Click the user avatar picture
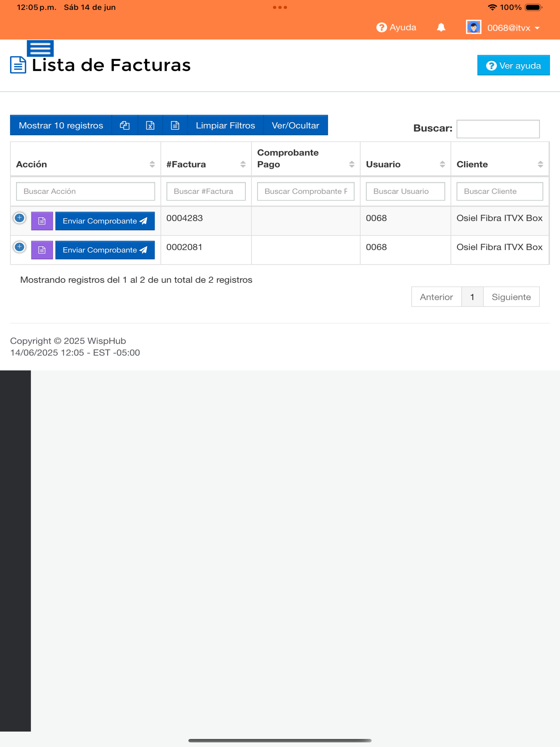The width and height of the screenshot is (560, 747). (x=473, y=27)
